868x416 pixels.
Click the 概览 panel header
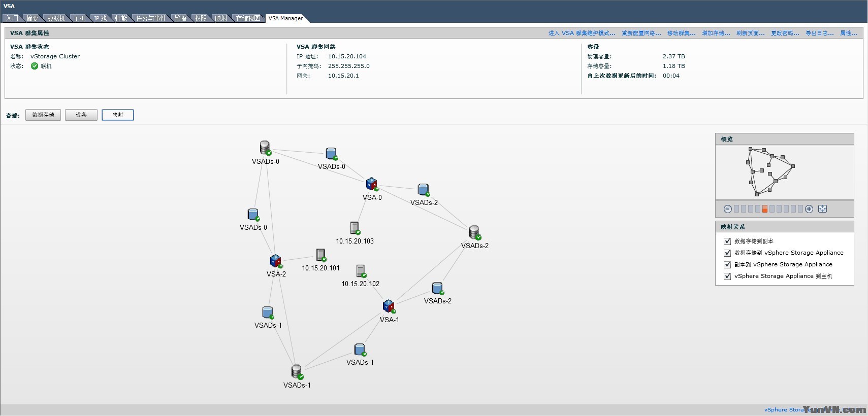pyautogui.click(x=785, y=139)
